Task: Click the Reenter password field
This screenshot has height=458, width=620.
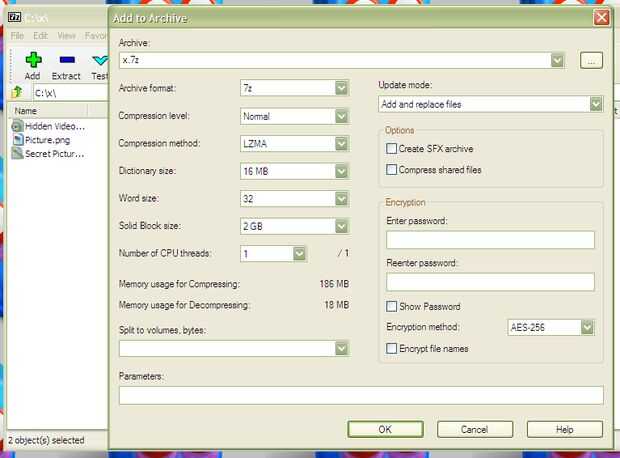Action: [x=490, y=282]
